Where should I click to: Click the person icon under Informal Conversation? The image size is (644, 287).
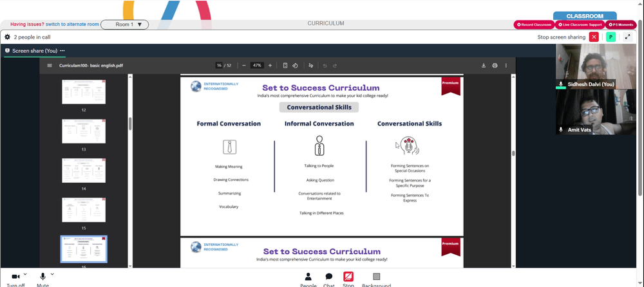click(319, 146)
